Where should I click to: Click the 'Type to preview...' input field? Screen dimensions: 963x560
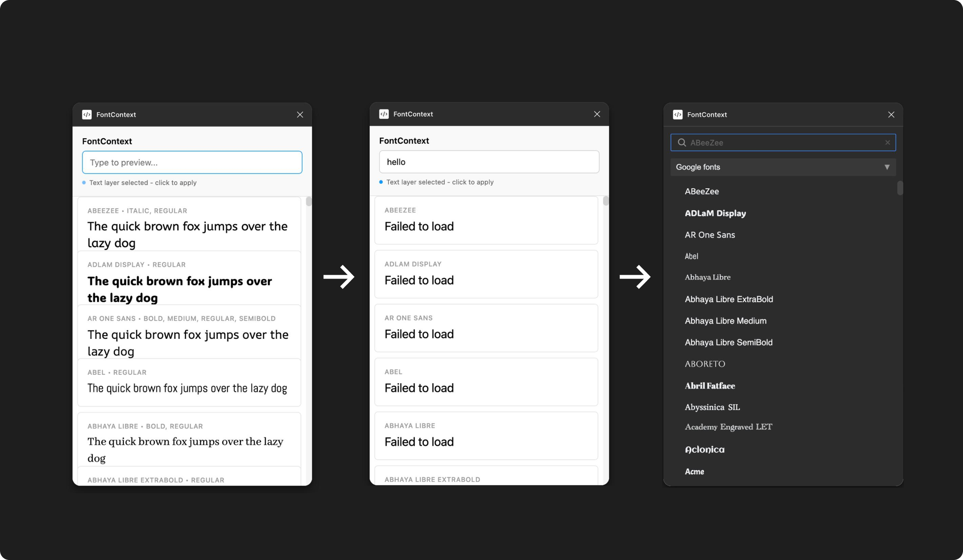click(192, 162)
